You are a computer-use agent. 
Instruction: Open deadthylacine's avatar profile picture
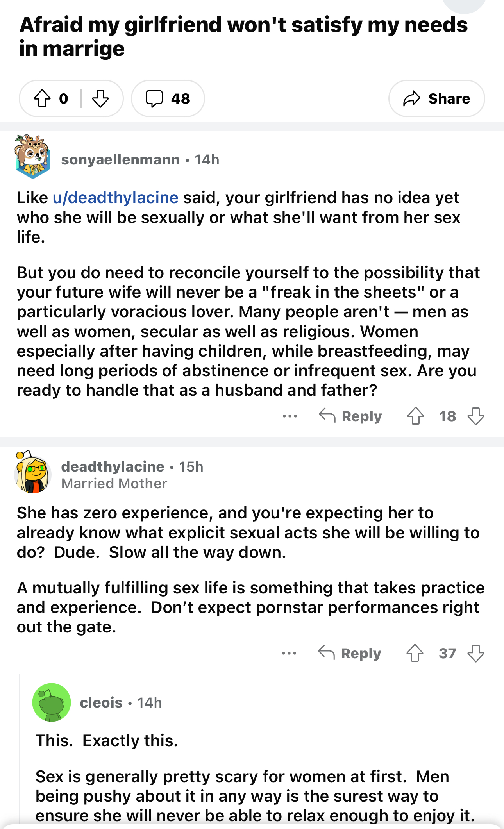click(x=33, y=472)
